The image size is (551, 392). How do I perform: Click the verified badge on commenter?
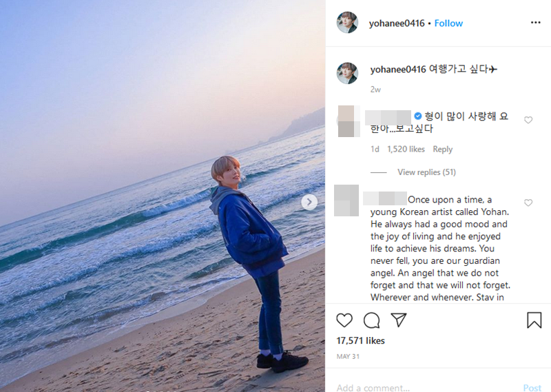[417, 116]
